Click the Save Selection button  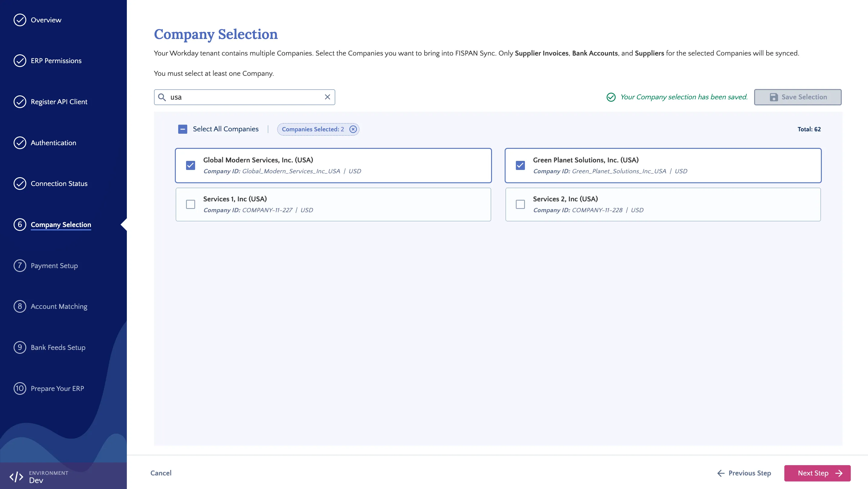(x=798, y=97)
